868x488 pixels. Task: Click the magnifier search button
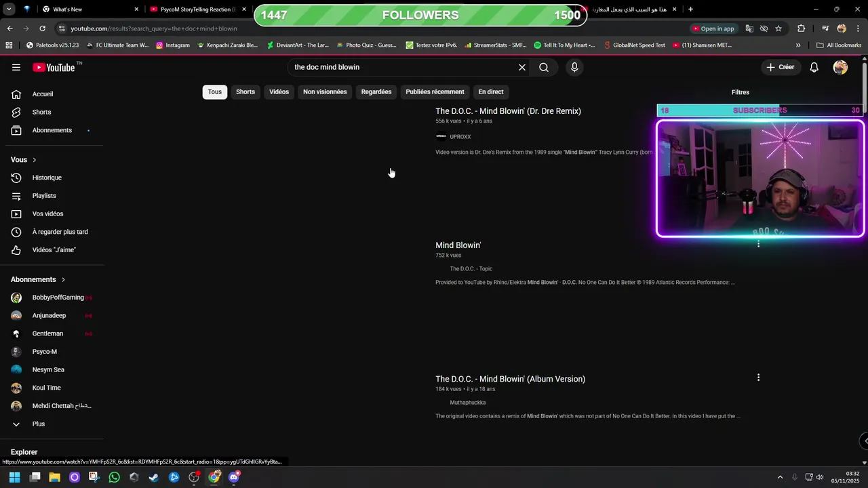click(x=544, y=67)
